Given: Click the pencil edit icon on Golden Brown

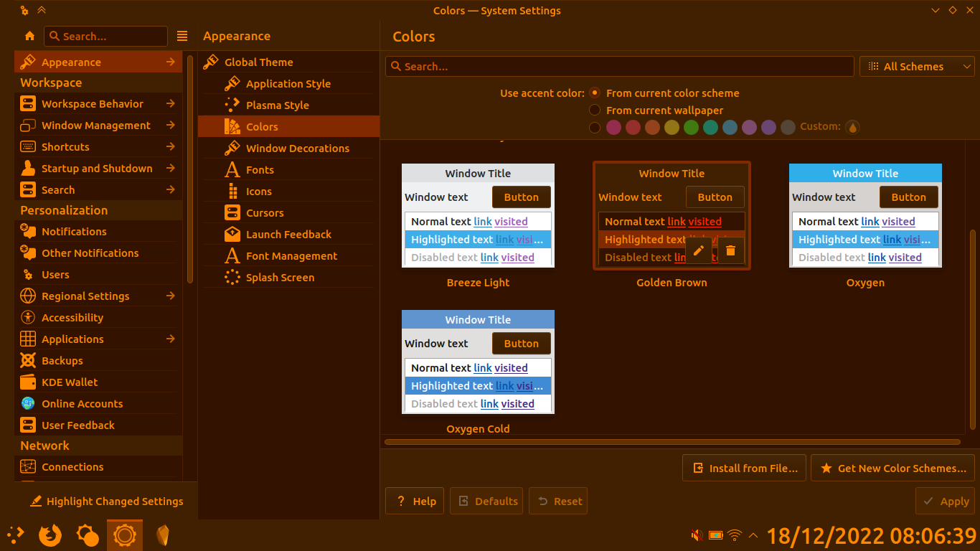Looking at the screenshot, I should point(699,250).
